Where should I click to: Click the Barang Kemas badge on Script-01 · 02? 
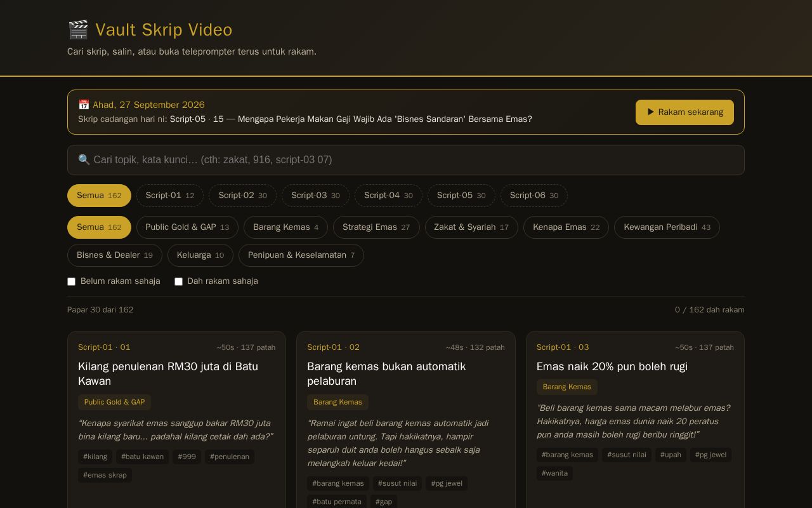[x=337, y=402]
